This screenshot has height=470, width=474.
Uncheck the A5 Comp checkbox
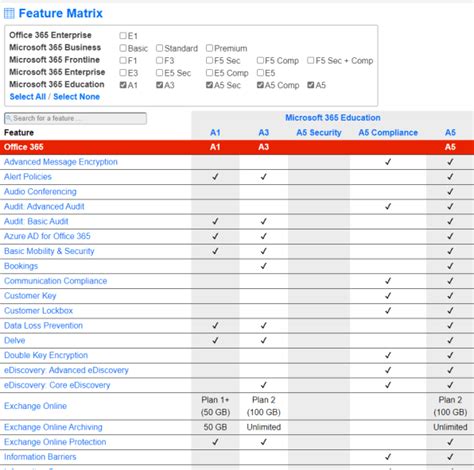click(x=260, y=85)
